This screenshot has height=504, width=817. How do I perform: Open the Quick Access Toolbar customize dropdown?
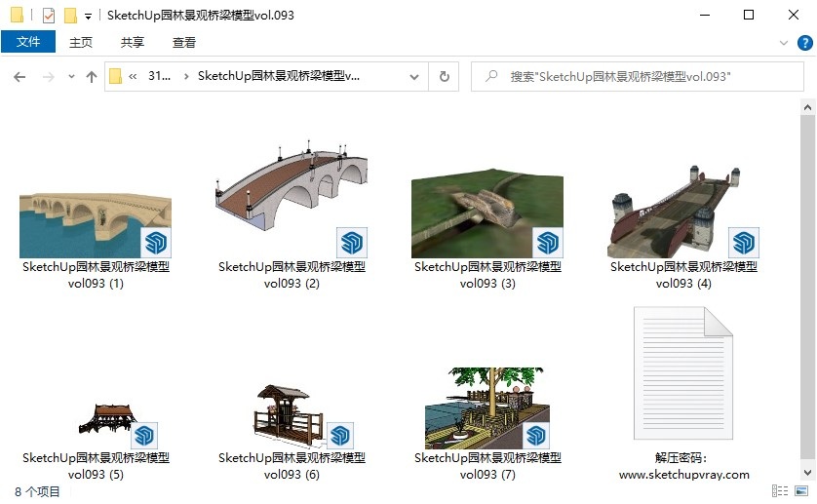pyautogui.click(x=88, y=17)
